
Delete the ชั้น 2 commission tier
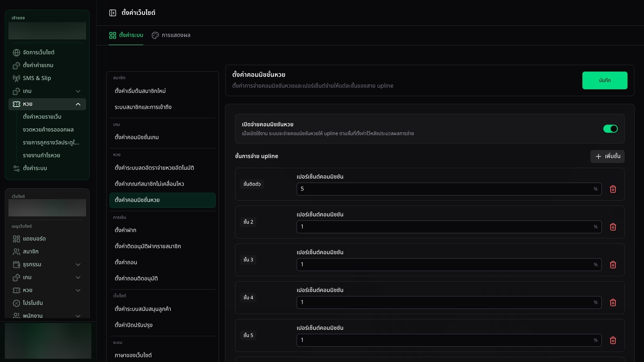pyautogui.click(x=613, y=227)
